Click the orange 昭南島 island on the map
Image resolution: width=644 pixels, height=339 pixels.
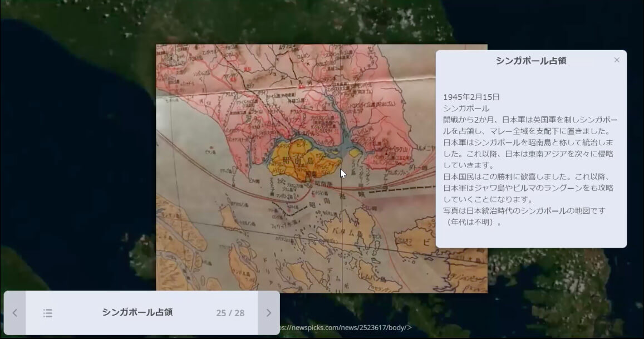[304, 161]
